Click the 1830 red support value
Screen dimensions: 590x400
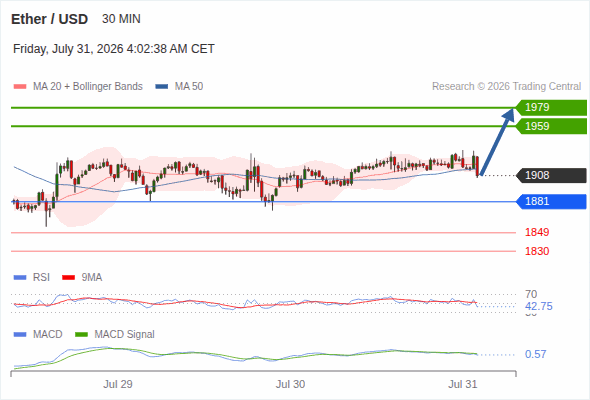tap(537, 251)
